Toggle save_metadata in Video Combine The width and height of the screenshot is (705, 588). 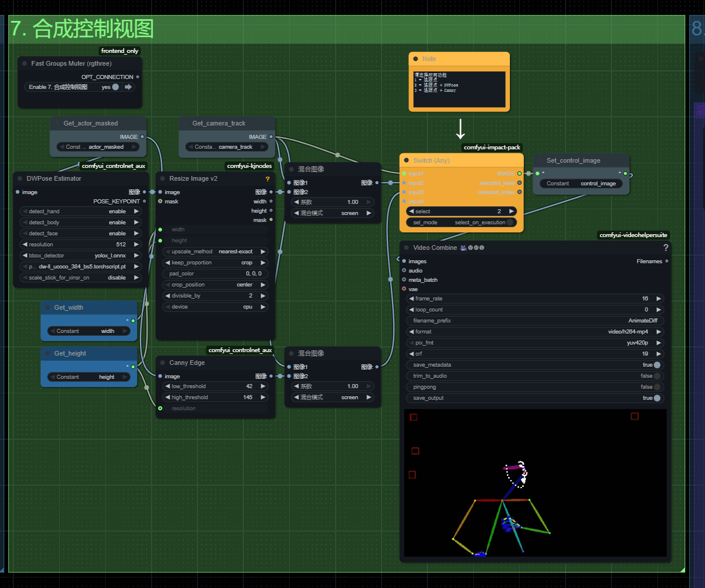click(x=657, y=365)
